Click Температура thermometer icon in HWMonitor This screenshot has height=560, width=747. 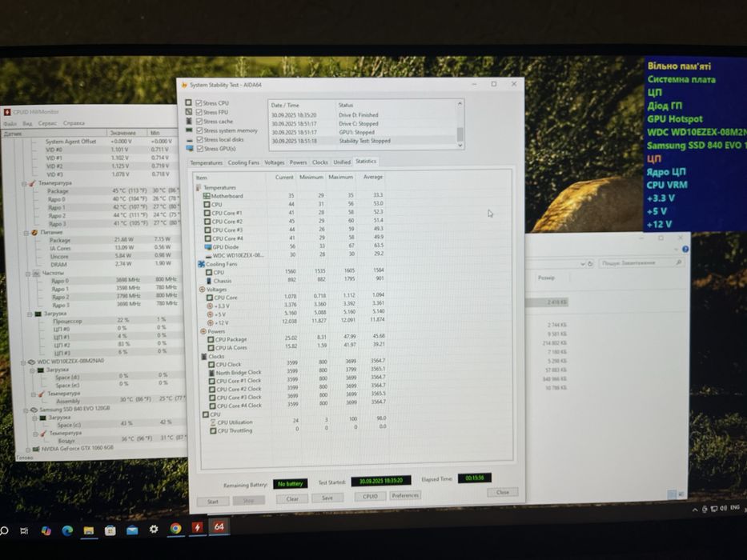click(x=32, y=183)
